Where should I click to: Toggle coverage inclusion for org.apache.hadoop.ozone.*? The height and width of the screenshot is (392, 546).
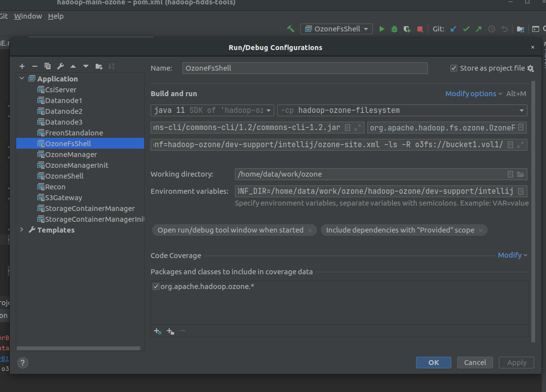pyautogui.click(x=156, y=286)
